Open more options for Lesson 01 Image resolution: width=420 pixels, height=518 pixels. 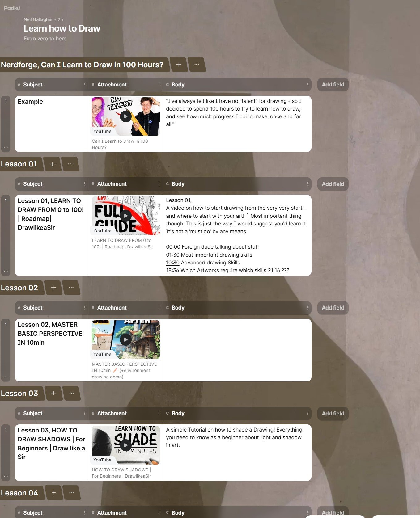coord(70,164)
